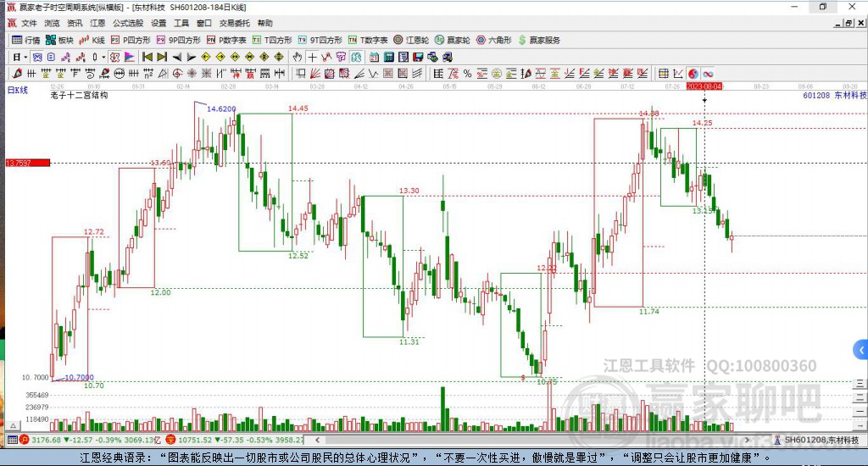Open the 9T四方形 tool
This screenshot has width=868, height=466.
pyautogui.click(x=320, y=40)
